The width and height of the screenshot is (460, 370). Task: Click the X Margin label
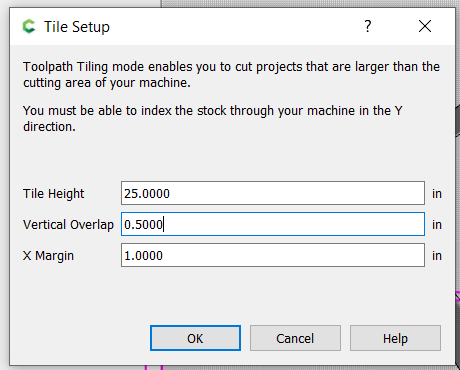coord(48,256)
